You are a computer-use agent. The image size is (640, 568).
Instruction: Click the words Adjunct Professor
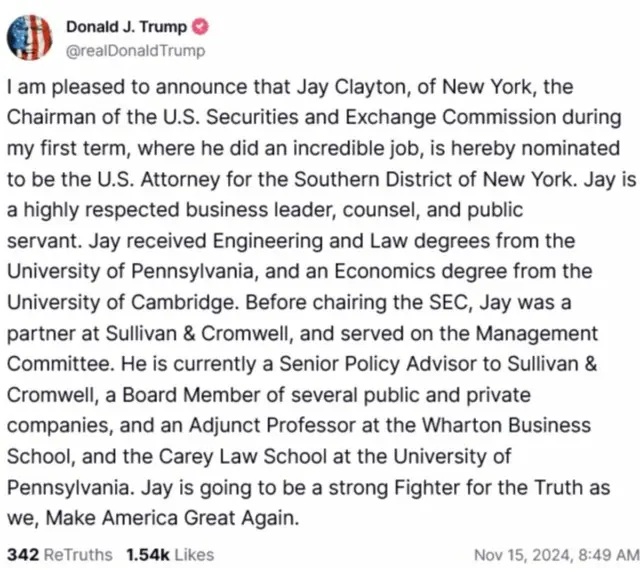point(272,426)
